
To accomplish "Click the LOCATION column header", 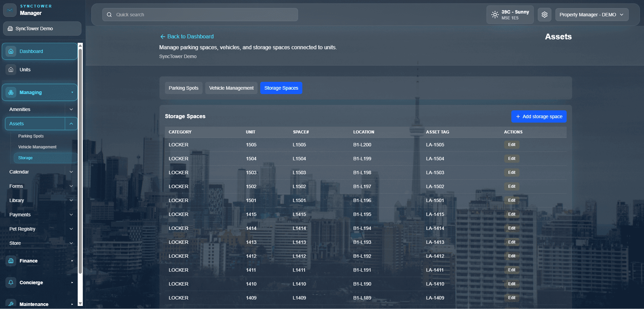I will (x=364, y=132).
